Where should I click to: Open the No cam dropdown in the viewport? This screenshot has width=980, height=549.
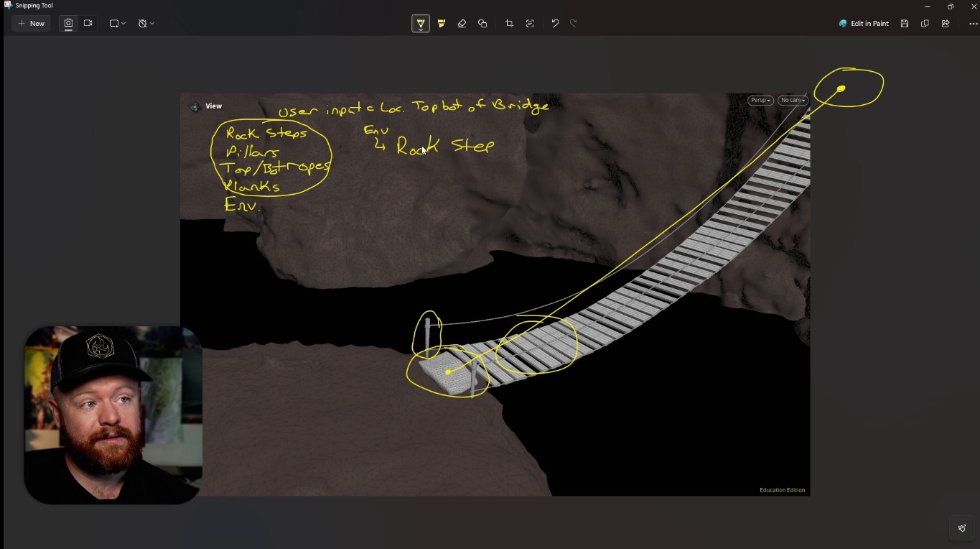click(793, 101)
